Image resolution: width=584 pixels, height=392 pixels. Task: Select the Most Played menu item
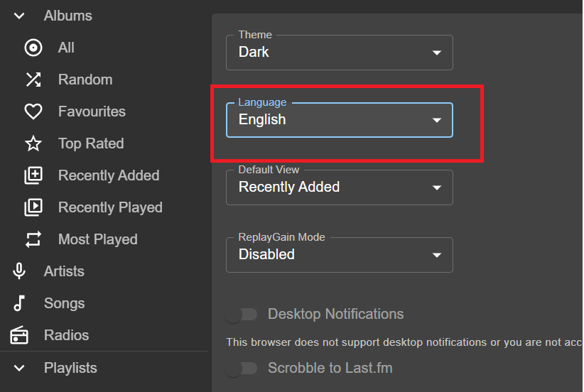pos(97,239)
